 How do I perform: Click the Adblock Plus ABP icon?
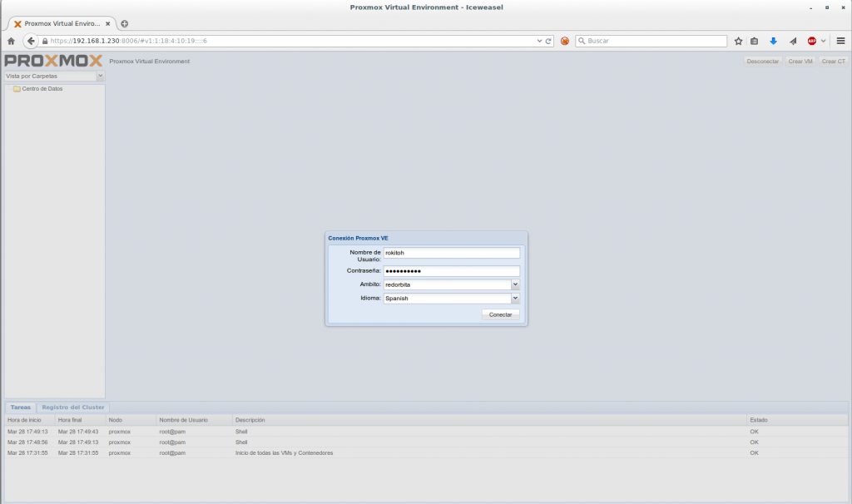click(x=811, y=41)
